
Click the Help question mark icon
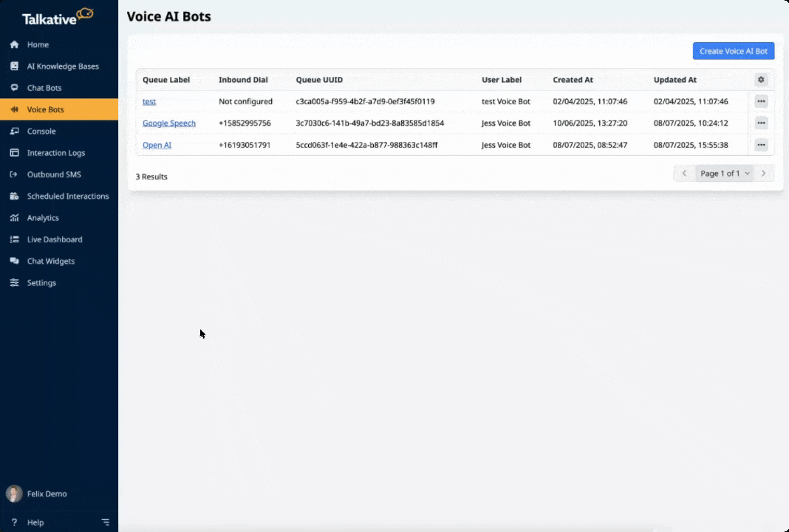pos(14,522)
